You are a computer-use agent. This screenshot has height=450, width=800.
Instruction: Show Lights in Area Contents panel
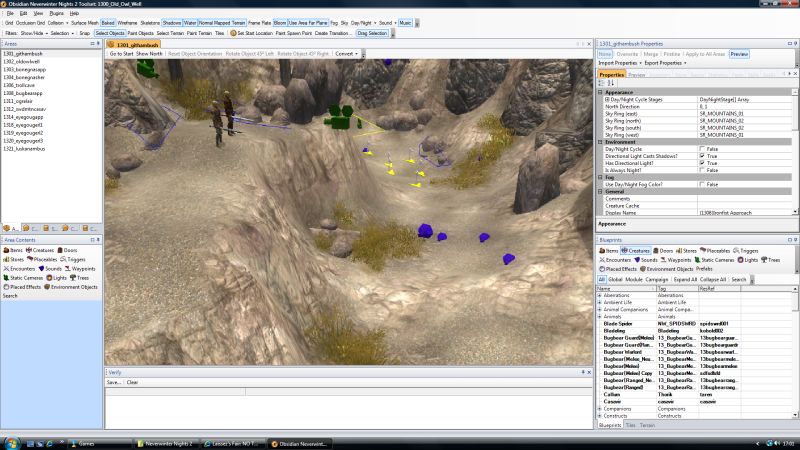point(57,278)
